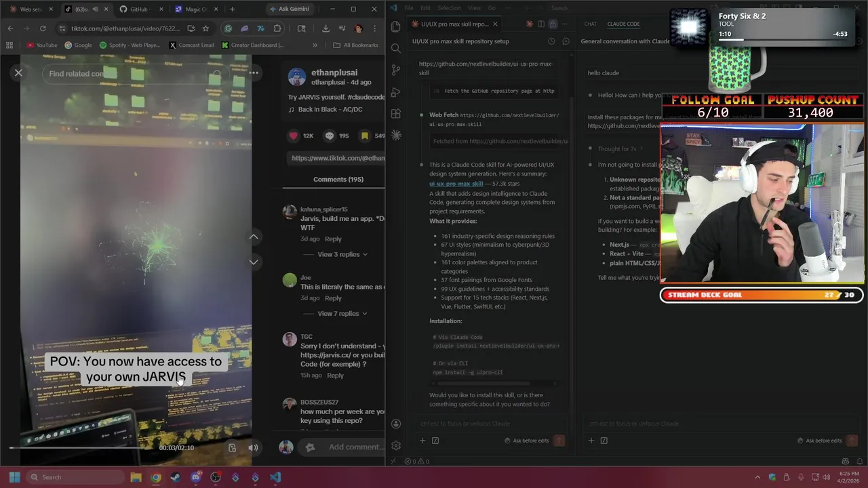The height and width of the screenshot is (488, 868).
Task: Toggle Ask before edits in right Claude panel
Action: pos(819,441)
